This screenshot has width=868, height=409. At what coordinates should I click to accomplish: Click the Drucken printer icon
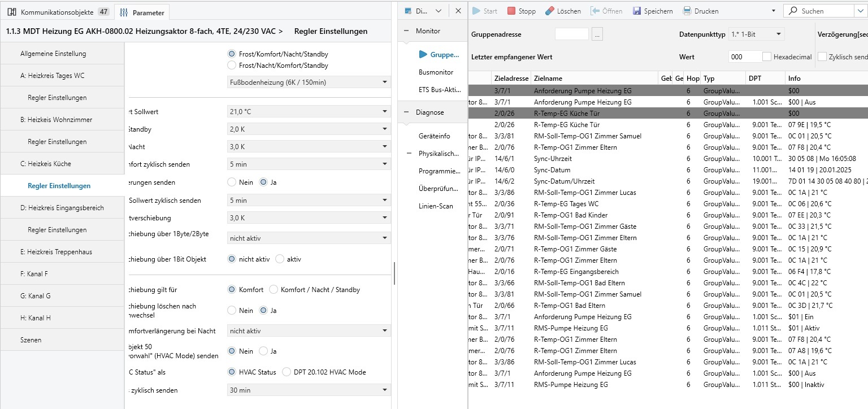coord(687,11)
